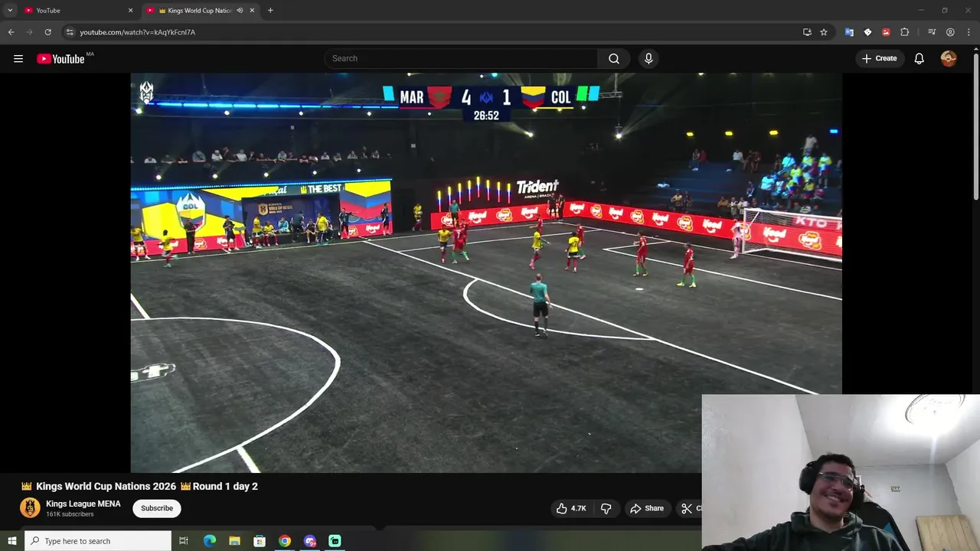
Task: Click the address bar URL
Action: click(x=138, y=32)
